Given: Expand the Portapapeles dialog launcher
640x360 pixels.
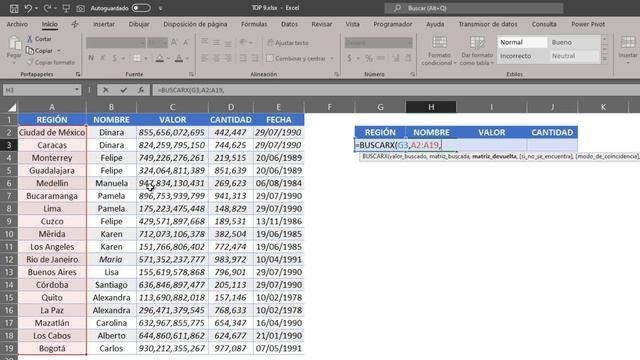Looking at the screenshot, I should coord(78,74).
